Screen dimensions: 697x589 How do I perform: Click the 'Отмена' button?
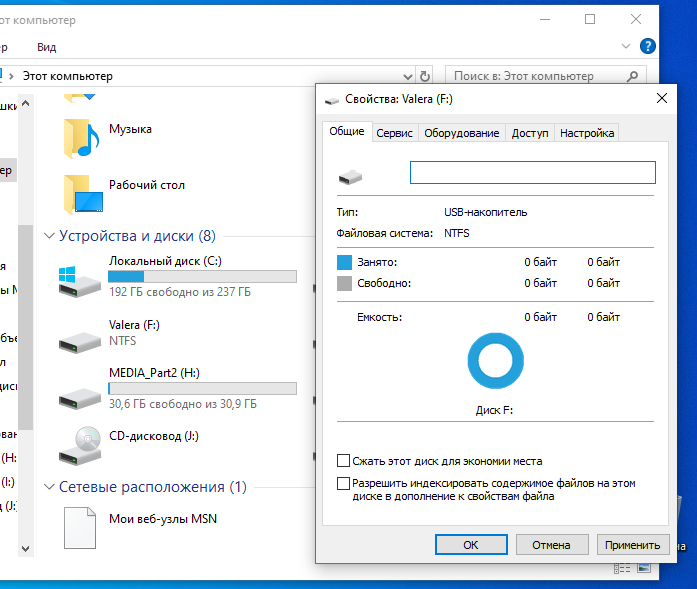click(x=552, y=545)
